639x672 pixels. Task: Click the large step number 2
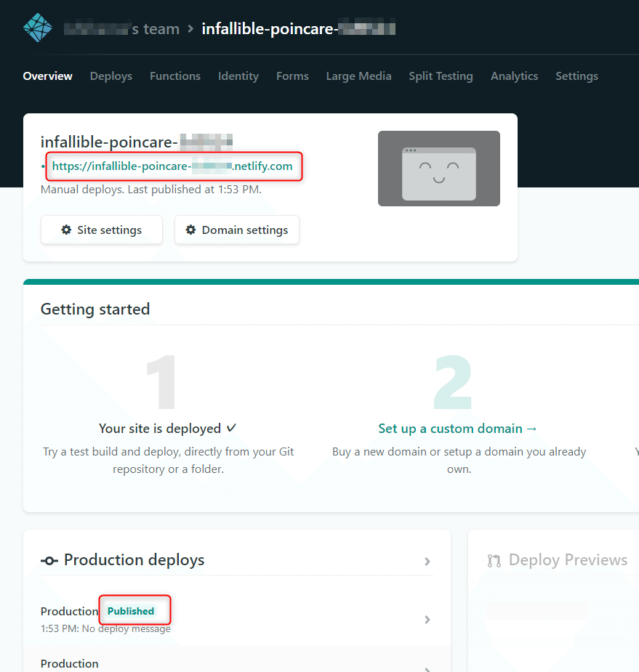point(453,382)
